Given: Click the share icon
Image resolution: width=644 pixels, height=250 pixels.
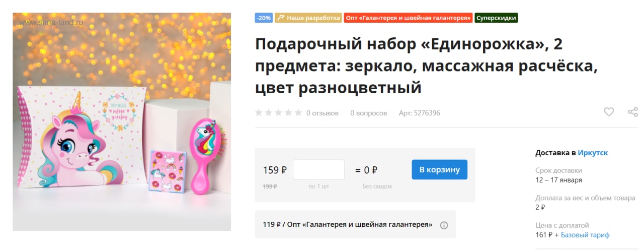Looking at the screenshot, I should [x=633, y=112].
